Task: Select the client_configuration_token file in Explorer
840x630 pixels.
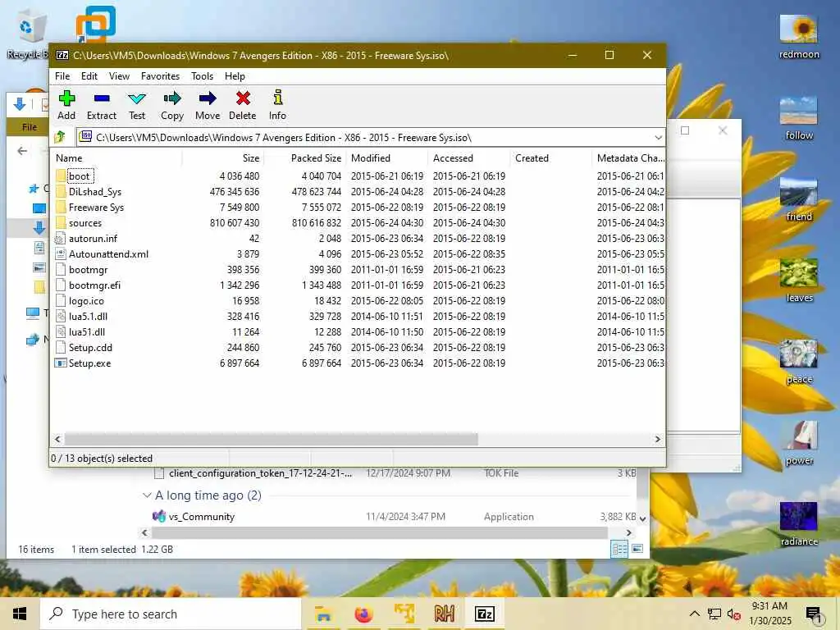Action: pyautogui.click(x=260, y=473)
